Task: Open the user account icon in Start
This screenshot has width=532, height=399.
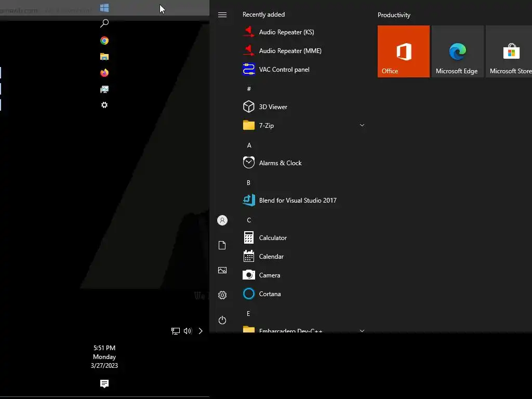Action: pos(222,220)
